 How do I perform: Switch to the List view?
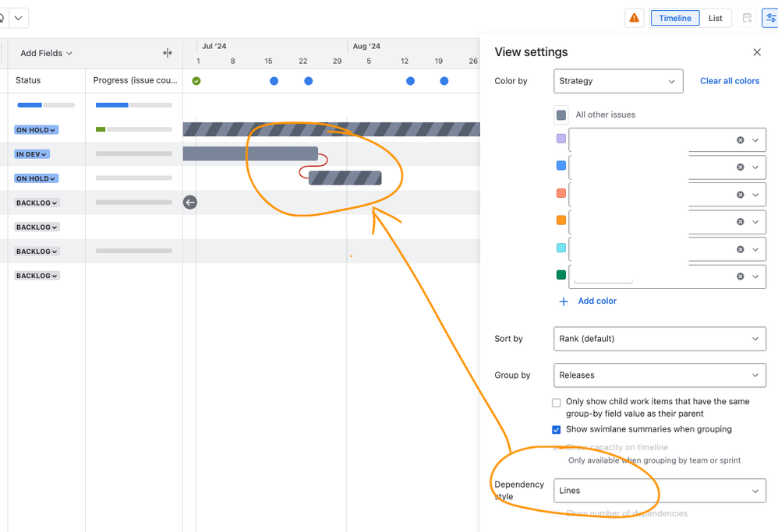715,18
